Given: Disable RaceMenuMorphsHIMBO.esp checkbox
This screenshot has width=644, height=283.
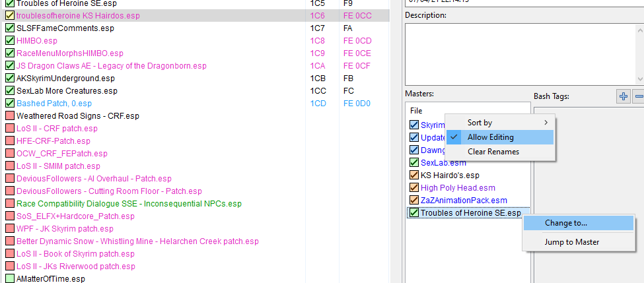Looking at the screenshot, I should click(10, 53).
